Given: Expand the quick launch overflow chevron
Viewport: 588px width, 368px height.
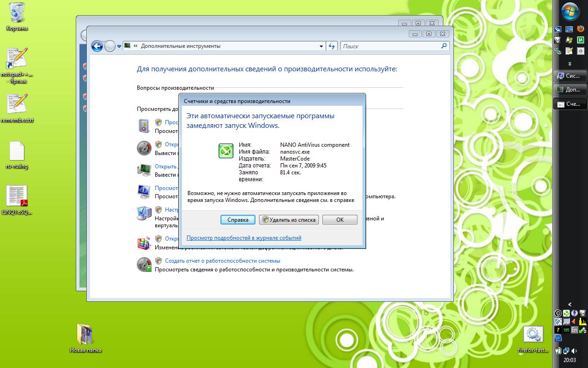Looking at the screenshot, I should tap(570, 63).
